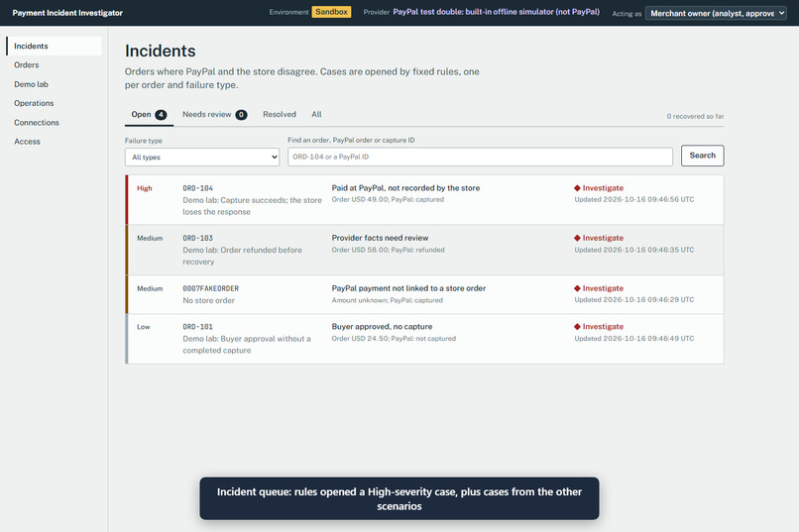Switch to the All tab
The width and height of the screenshot is (799, 532).
click(316, 114)
